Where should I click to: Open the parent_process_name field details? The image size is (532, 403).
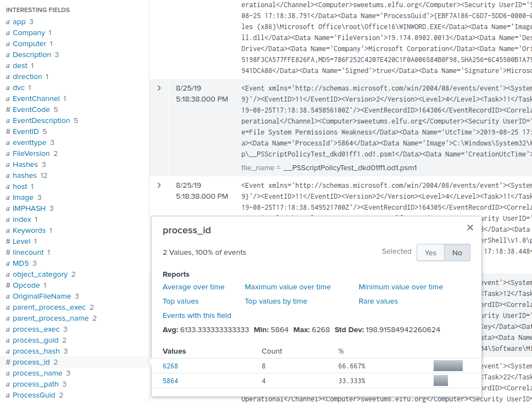[51, 318]
